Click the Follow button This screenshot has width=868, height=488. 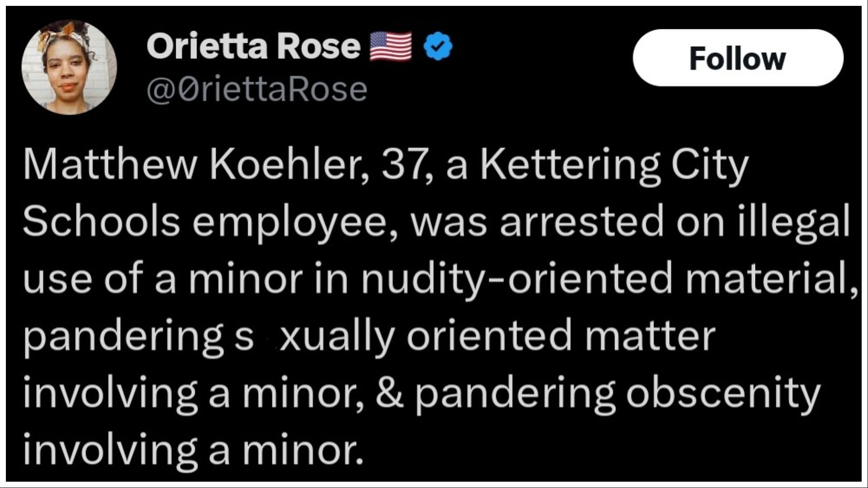[x=738, y=58]
